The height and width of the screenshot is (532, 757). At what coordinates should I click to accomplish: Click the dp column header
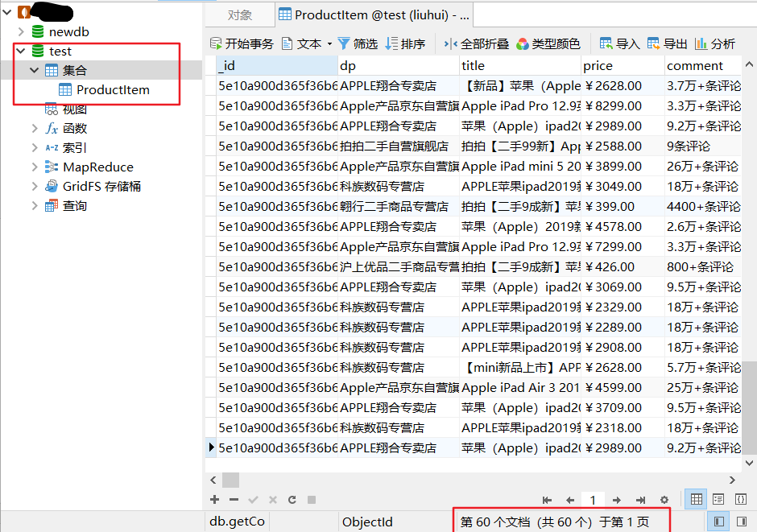click(x=399, y=66)
